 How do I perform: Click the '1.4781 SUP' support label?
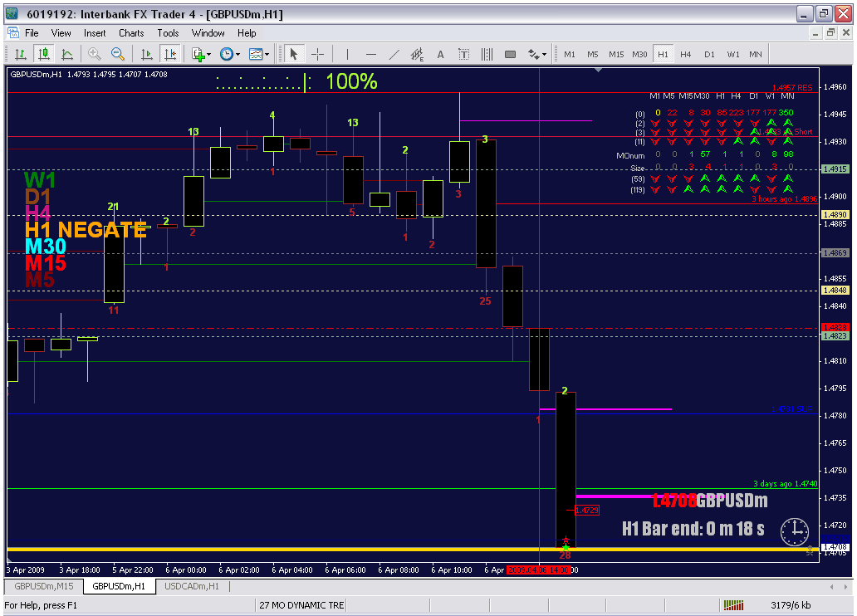pos(792,408)
